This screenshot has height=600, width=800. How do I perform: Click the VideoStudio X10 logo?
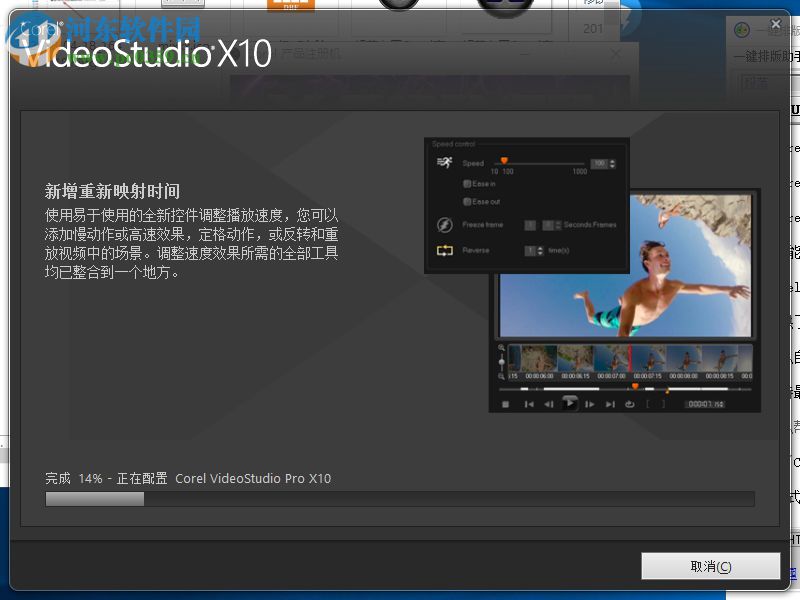coord(146,50)
